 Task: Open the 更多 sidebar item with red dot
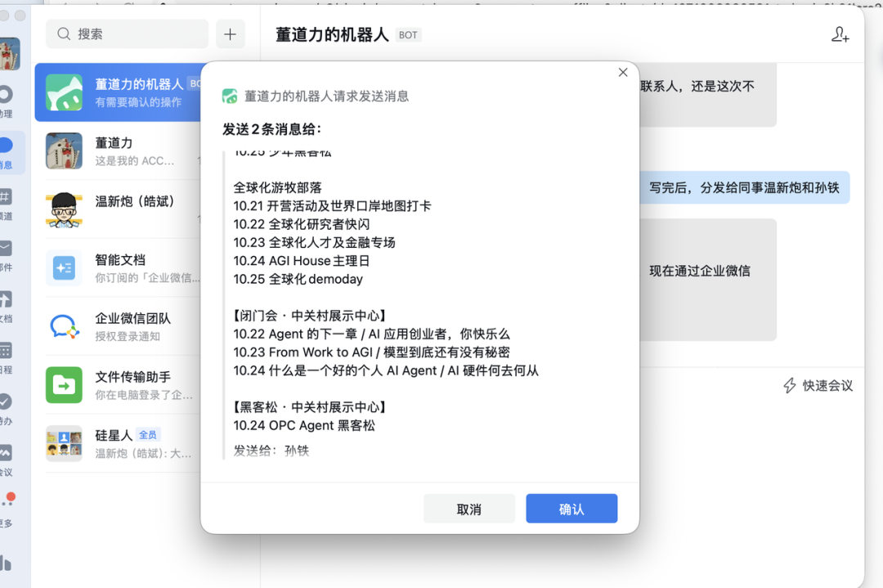(7, 510)
